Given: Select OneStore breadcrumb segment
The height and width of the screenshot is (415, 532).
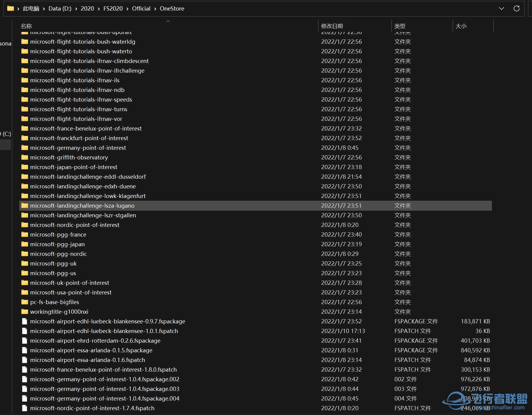Looking at the screenshot, I should (x=172, y=8).
